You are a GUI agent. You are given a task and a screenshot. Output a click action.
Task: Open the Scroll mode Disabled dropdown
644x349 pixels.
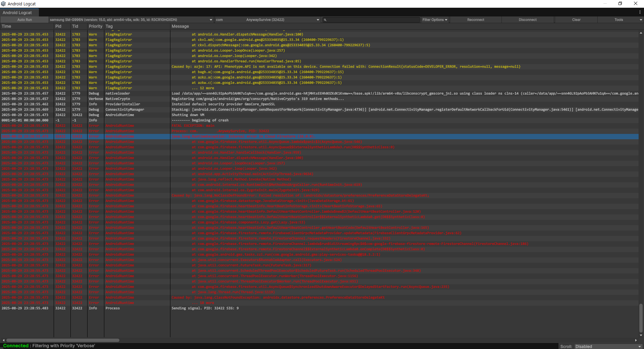(x=608, y=346)
